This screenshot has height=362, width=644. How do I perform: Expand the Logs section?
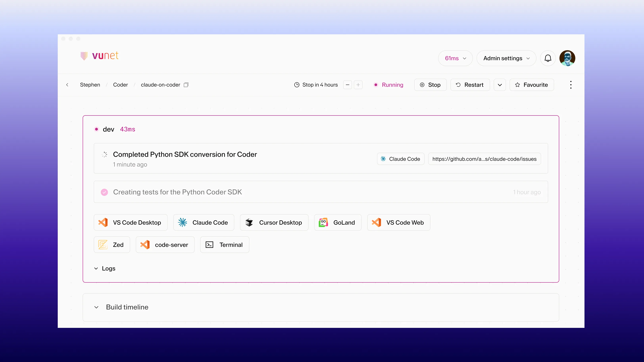pos(105,269)
